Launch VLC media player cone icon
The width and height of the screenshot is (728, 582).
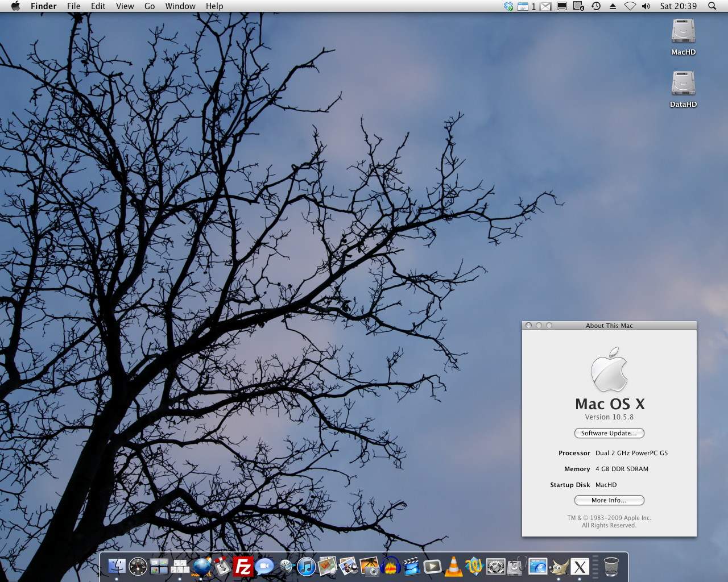[453, 566]
